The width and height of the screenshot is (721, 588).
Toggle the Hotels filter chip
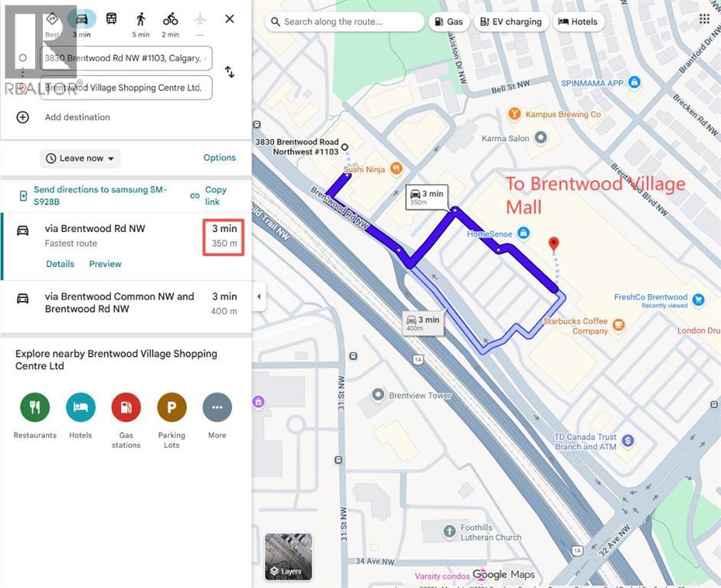tap(578, 21)
